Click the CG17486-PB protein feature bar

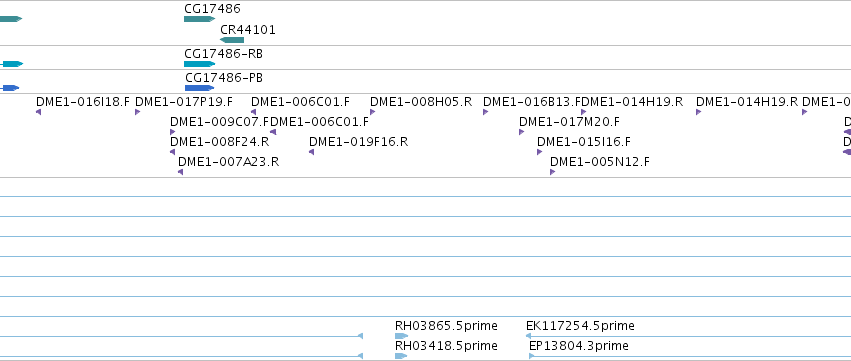(x=200, y=88)
